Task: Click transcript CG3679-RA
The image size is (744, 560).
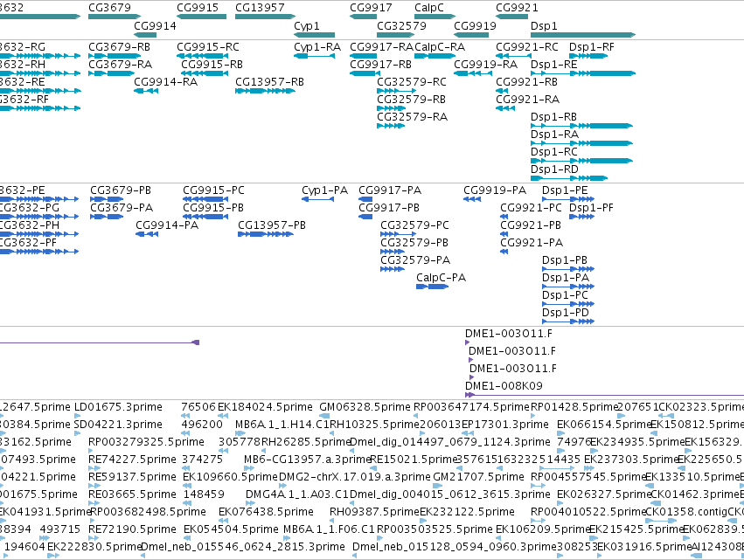Action: pos(112,73)
